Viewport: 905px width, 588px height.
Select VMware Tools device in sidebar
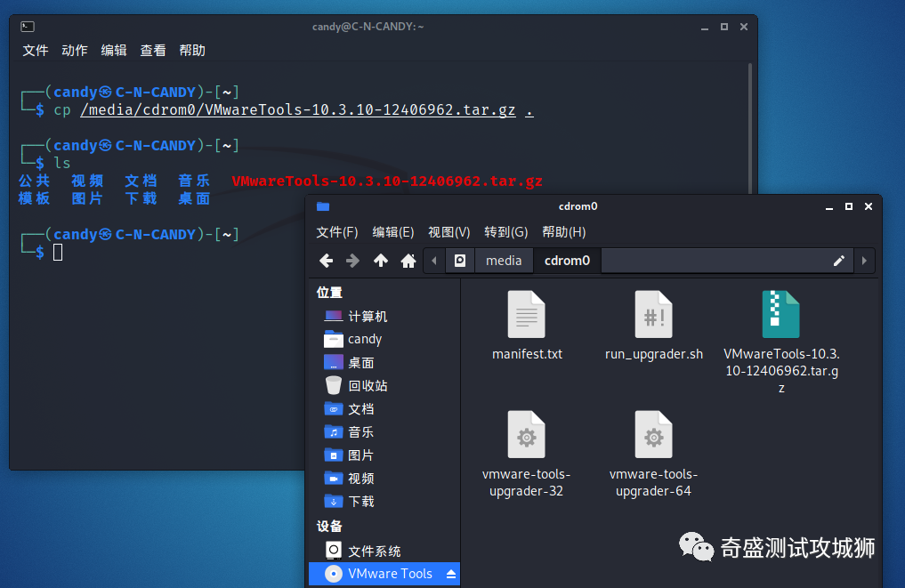(x=384, y=574)
